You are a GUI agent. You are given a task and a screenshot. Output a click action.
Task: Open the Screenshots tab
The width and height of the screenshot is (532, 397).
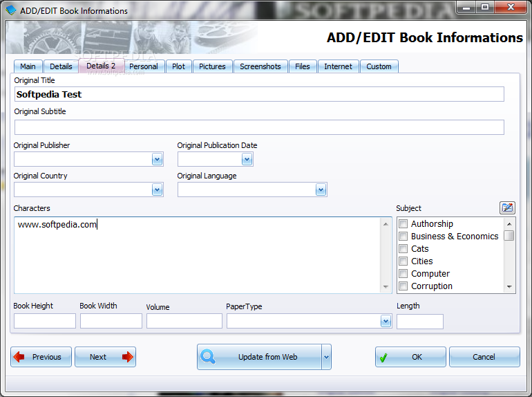260,66
